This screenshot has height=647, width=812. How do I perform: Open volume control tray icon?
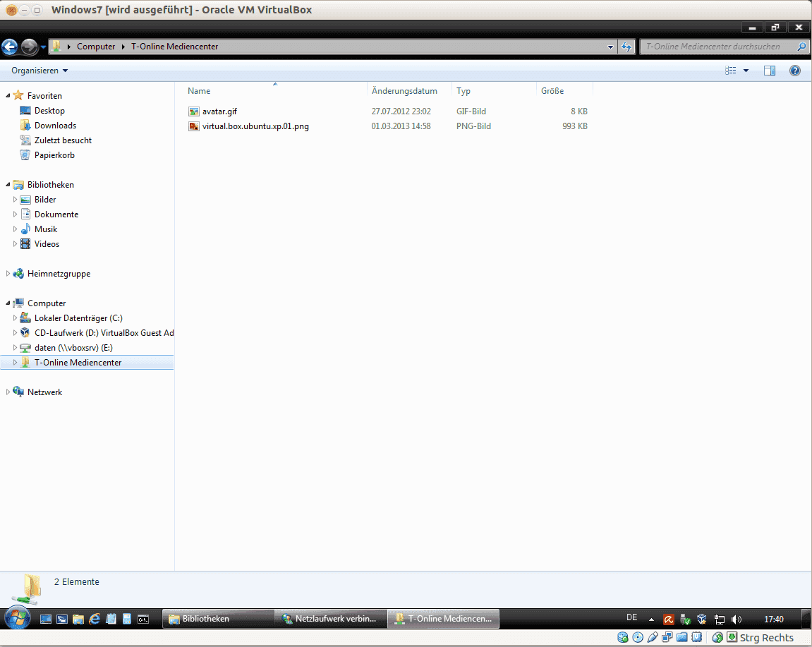[x=737, y=619]
